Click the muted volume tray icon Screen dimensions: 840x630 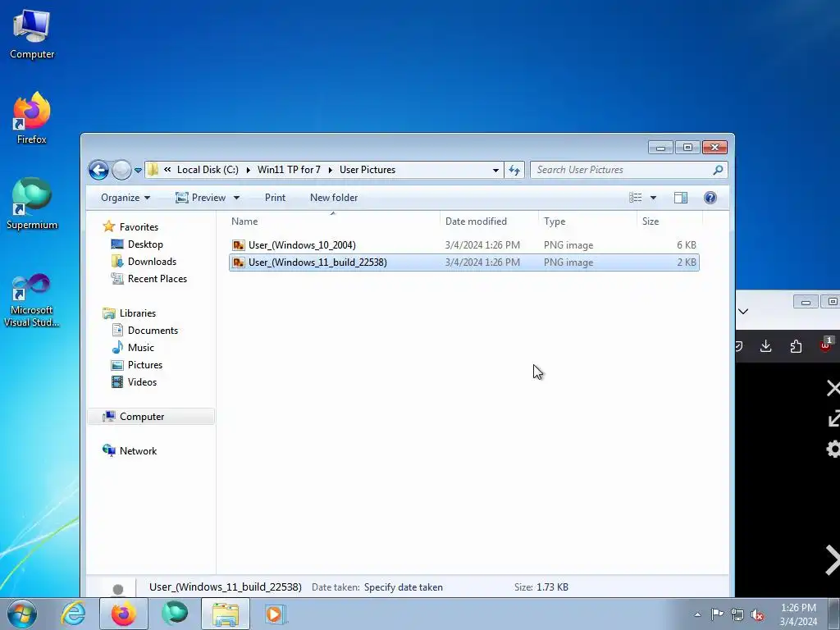(757, 614)
